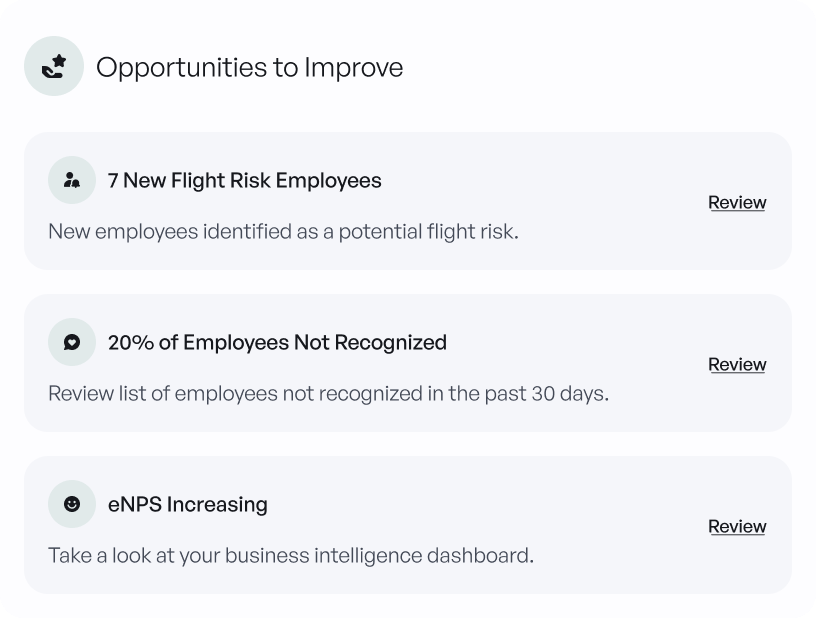Click the word Improve in the heading
Screen dimensions: 816x618
[353, 67]
